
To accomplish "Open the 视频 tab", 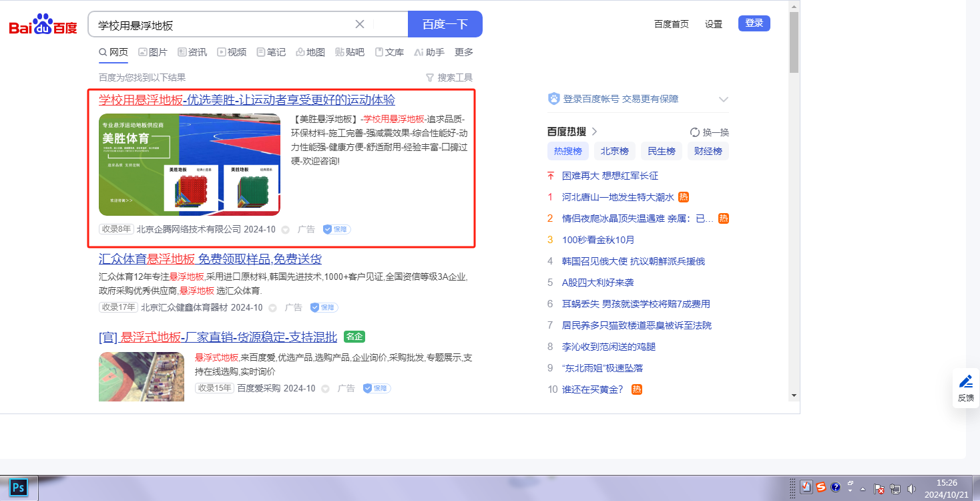I will click(x=232, y=52).
